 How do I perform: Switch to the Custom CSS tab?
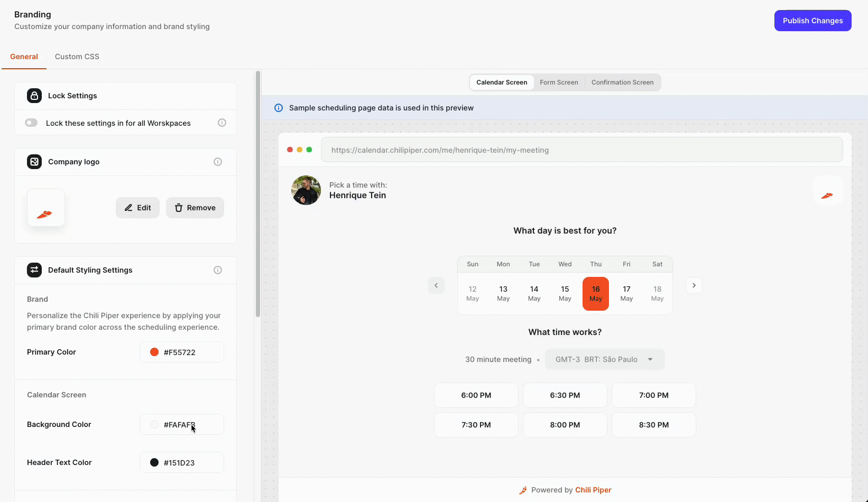click(77, 57)
